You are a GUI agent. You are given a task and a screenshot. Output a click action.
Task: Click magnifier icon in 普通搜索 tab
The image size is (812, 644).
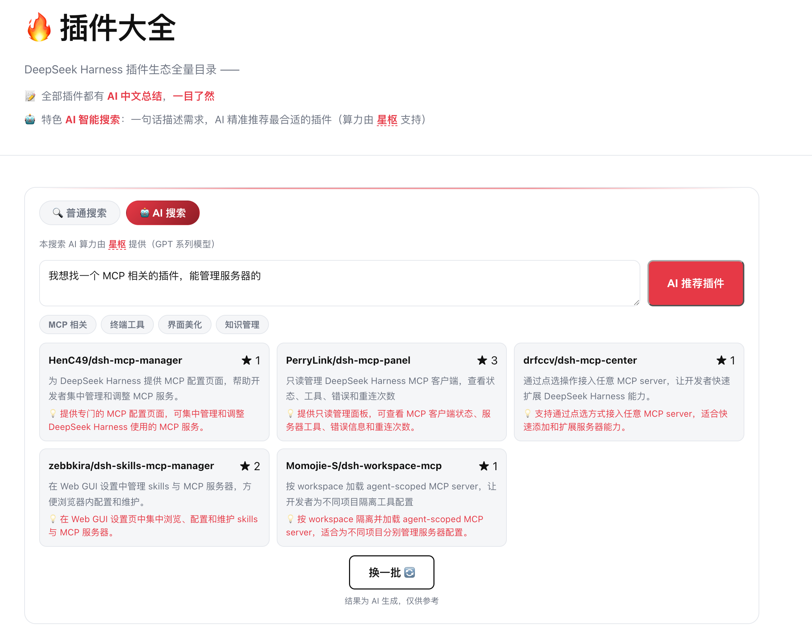pos(58,213)
